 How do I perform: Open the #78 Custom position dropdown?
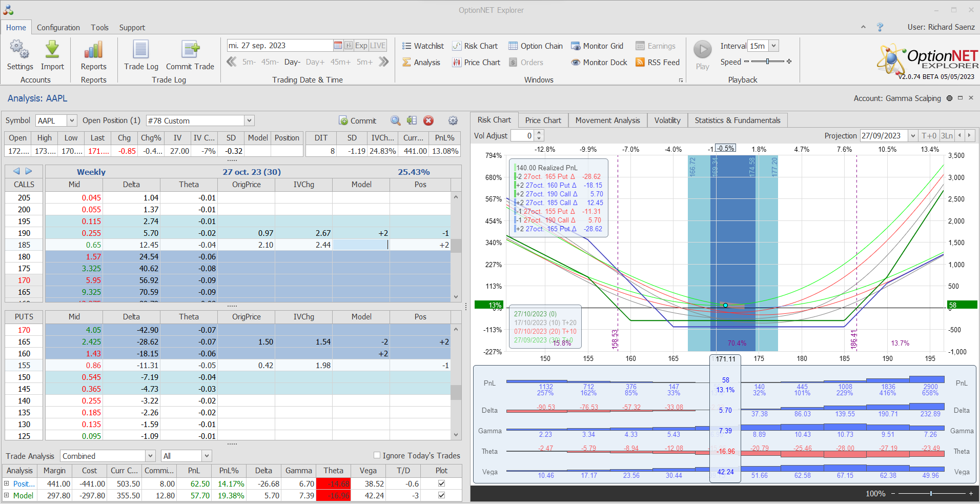[249, 120]
